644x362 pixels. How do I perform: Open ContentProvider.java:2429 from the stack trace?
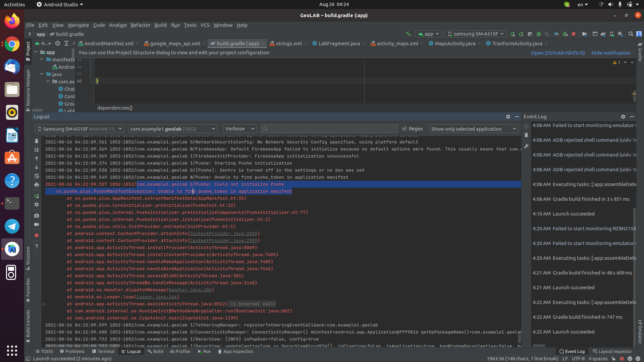point(224,234)
